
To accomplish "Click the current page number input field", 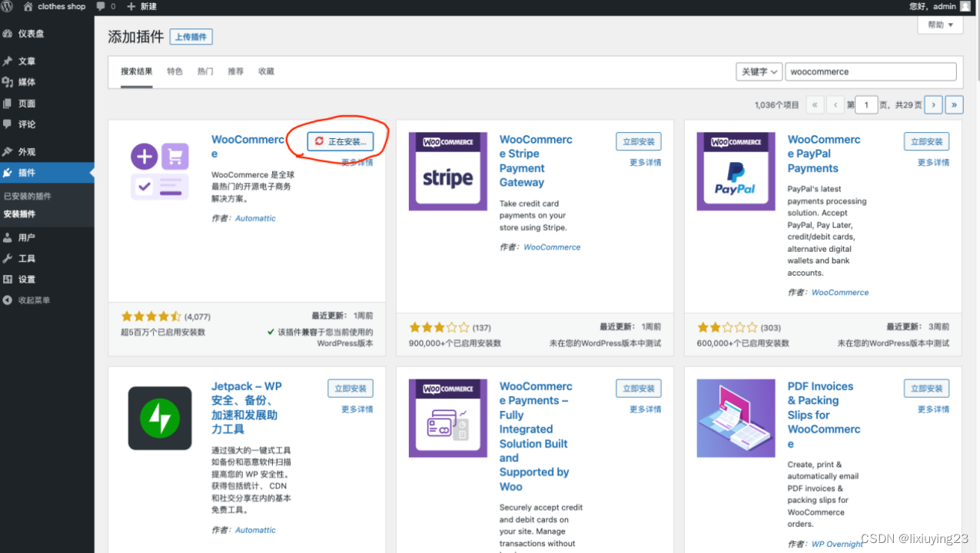I will [866, 104].
